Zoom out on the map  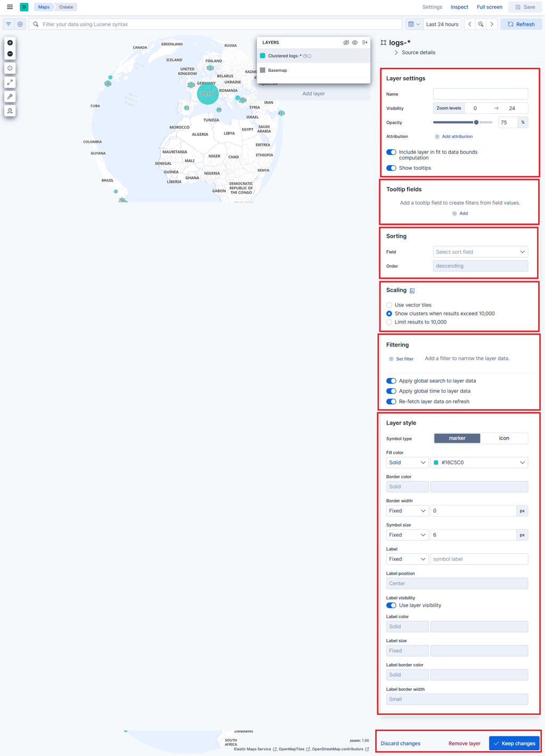click(x=10, y=54)
